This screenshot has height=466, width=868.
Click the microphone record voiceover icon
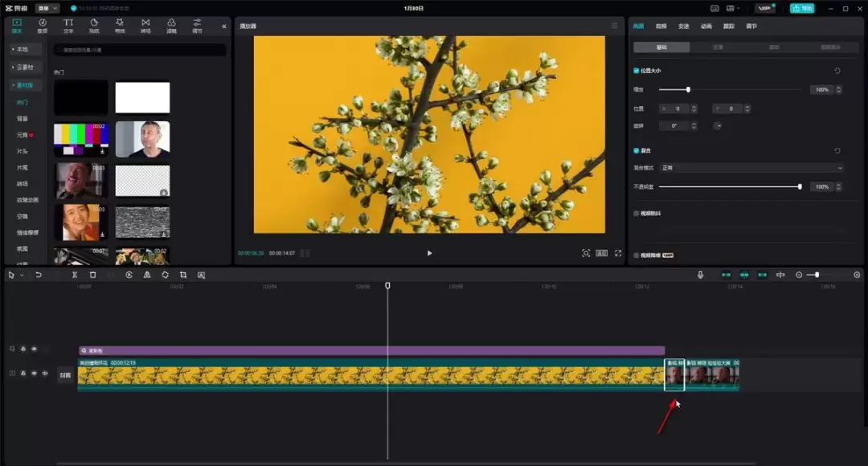click(700, 275)
